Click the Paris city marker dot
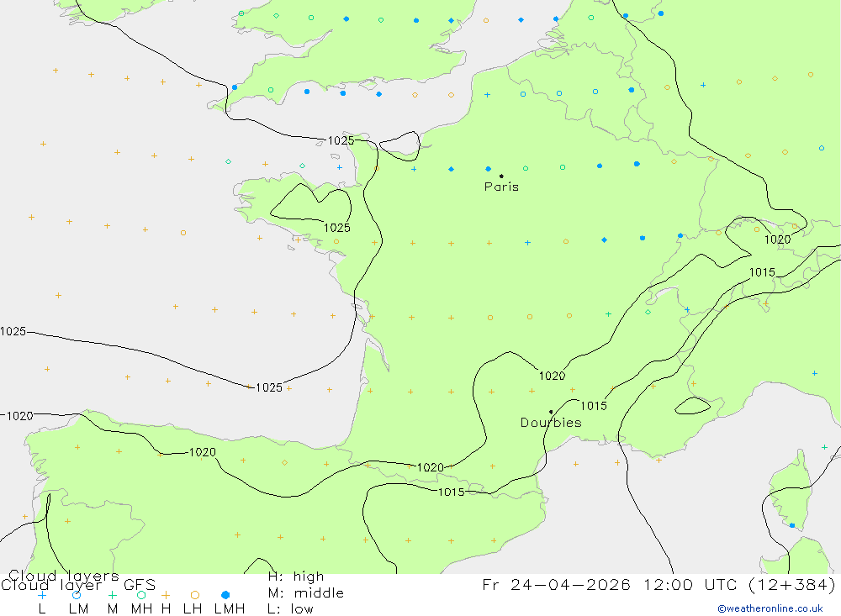 (x=501, y=176)
